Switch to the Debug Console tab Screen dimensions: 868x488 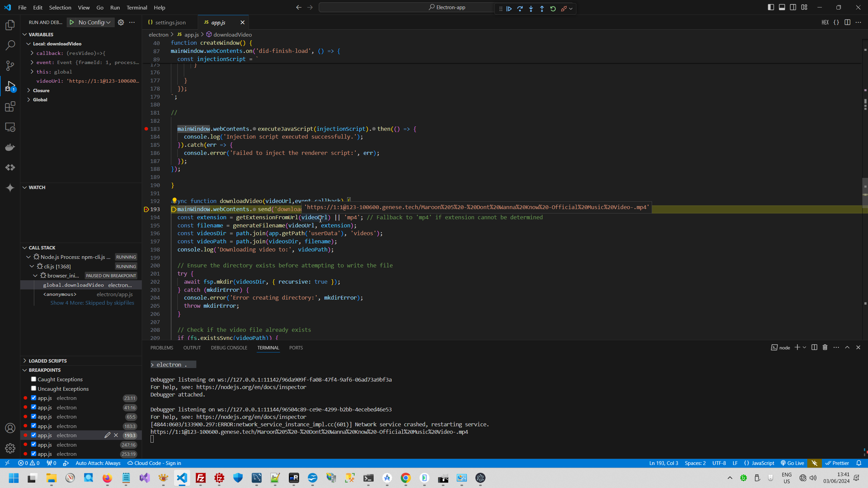(x=229, y=348)
